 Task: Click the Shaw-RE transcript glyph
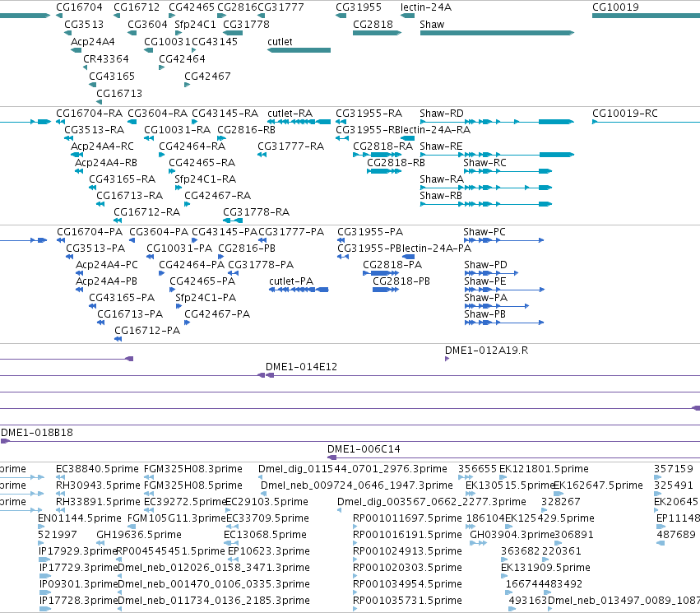(x=497, y=155)
